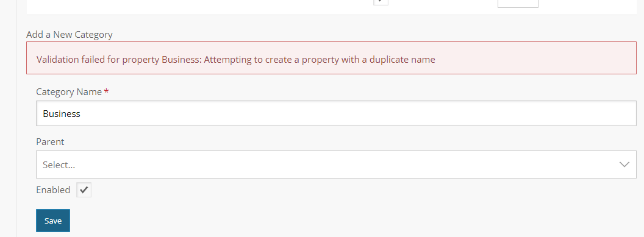Toggle the Enabled checkbox

tap(84, 190)
